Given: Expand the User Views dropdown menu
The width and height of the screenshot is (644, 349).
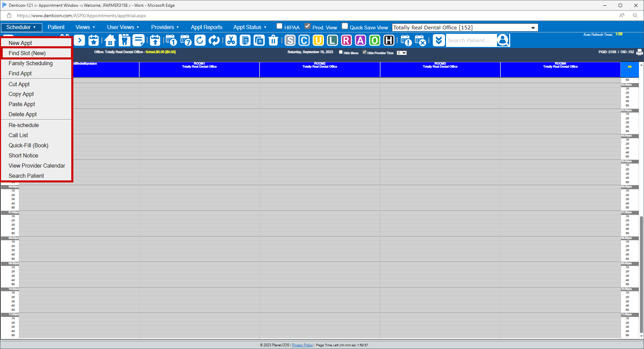Looking at the screenshot, I should (123, 27).
